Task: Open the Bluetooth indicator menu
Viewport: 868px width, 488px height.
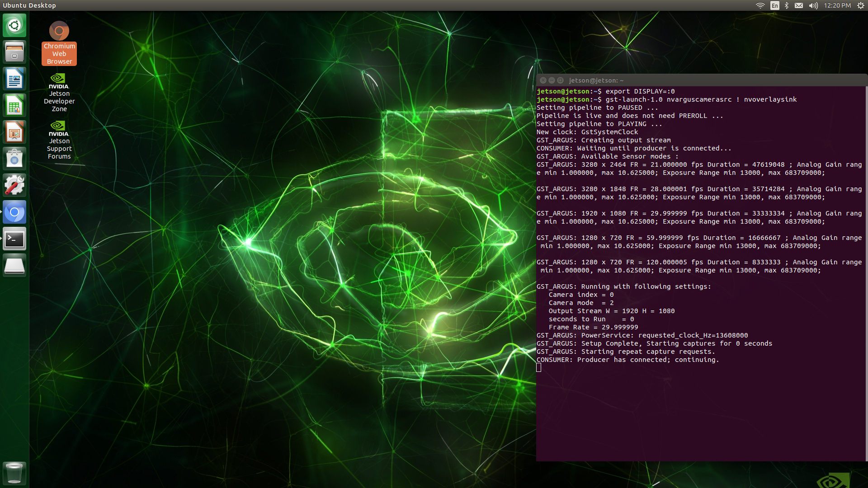Action: click(787, 5)
